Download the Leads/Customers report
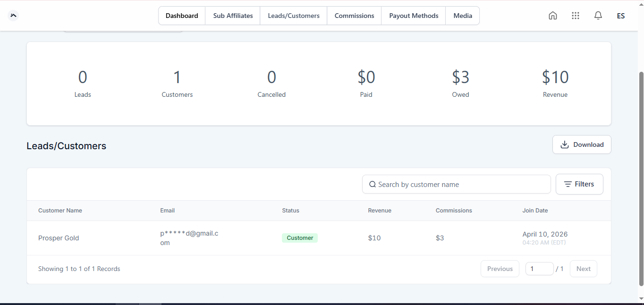The width and height of the screenshot is (644, 305). pos(582,144)
